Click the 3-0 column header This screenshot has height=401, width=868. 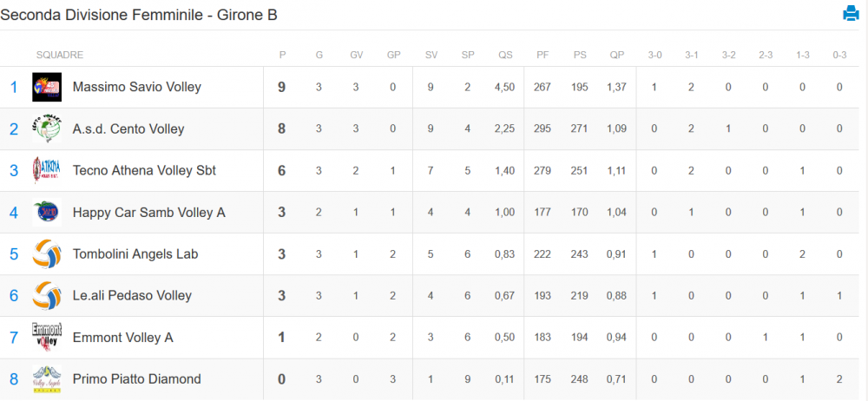point(654,55)
